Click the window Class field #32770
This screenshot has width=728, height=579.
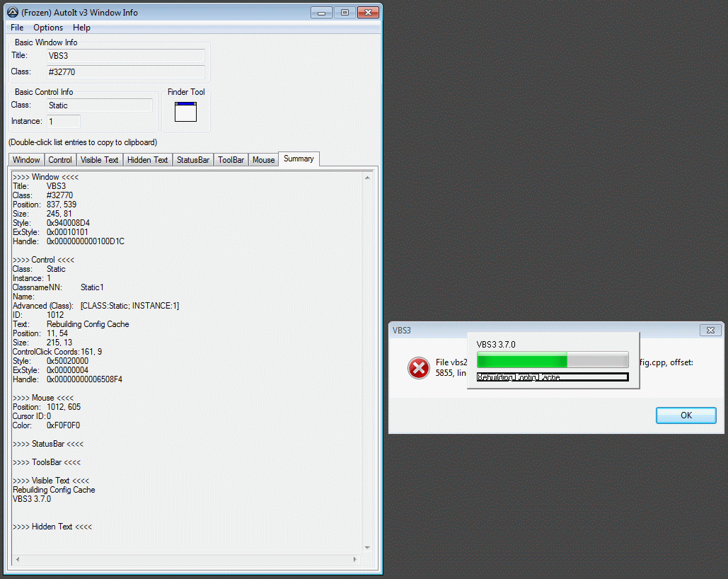pos(126,72)
